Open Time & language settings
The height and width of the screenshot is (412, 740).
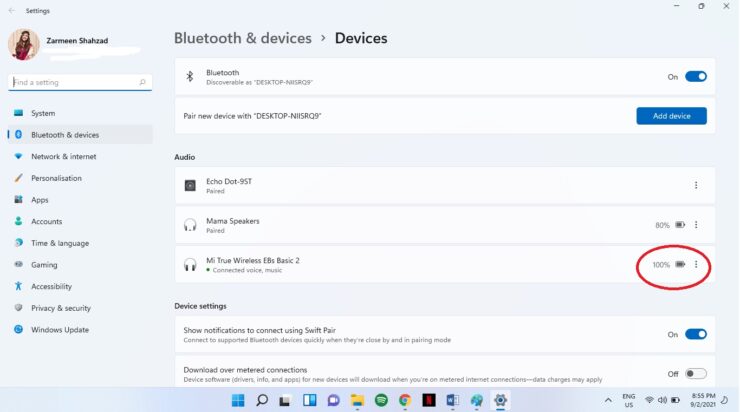pyautogui.click(x=80, y=243)
